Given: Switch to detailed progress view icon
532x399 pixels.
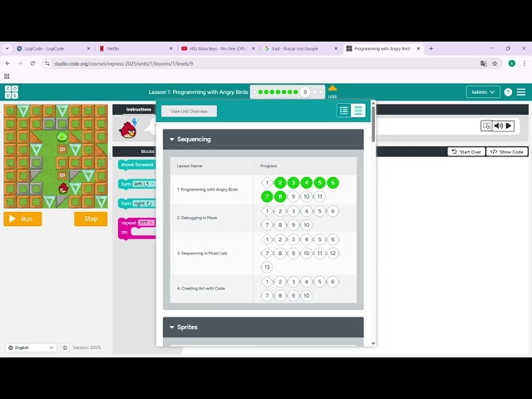Looking at the screenshot, I should pyautogui.click(x=358, y=111).
